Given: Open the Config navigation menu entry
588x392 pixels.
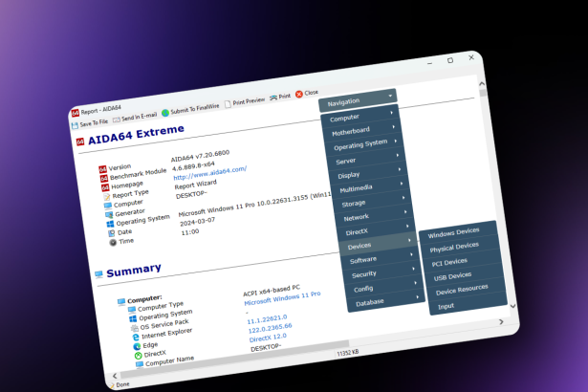Looking at the screenshot, I should coord(383,287).
